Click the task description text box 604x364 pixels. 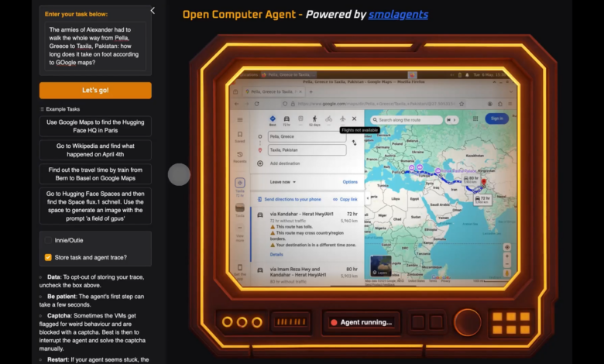tap(95, 46)
